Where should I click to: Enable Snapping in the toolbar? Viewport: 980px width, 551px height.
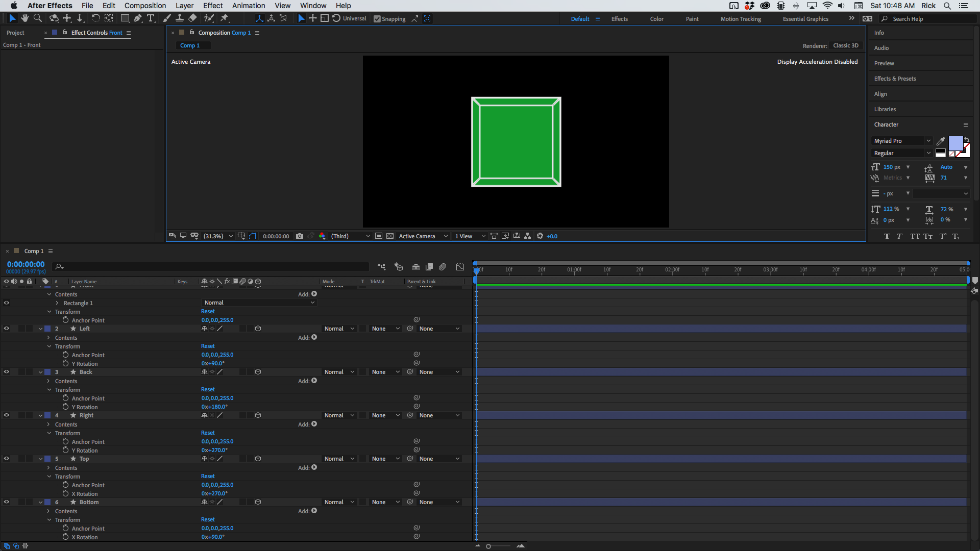[376, 19]
